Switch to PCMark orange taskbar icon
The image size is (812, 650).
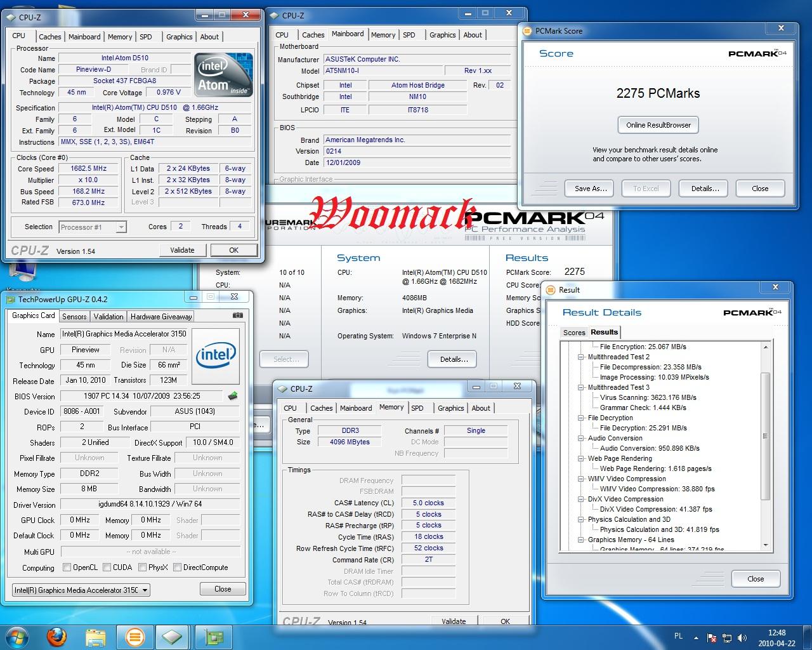134,636
